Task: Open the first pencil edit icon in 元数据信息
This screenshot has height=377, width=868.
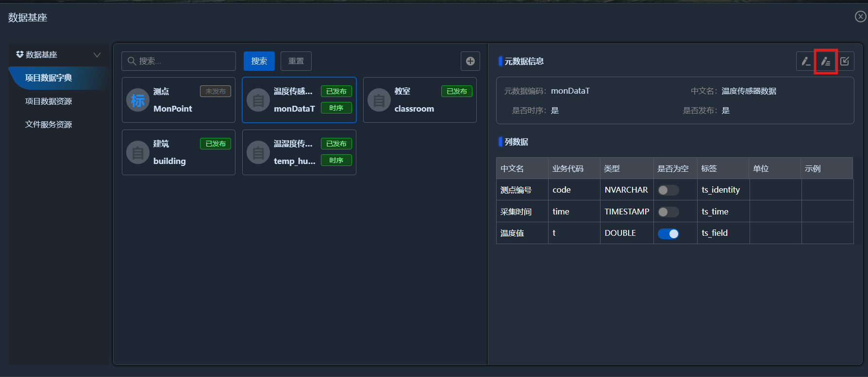Action: tap(805, 61)
